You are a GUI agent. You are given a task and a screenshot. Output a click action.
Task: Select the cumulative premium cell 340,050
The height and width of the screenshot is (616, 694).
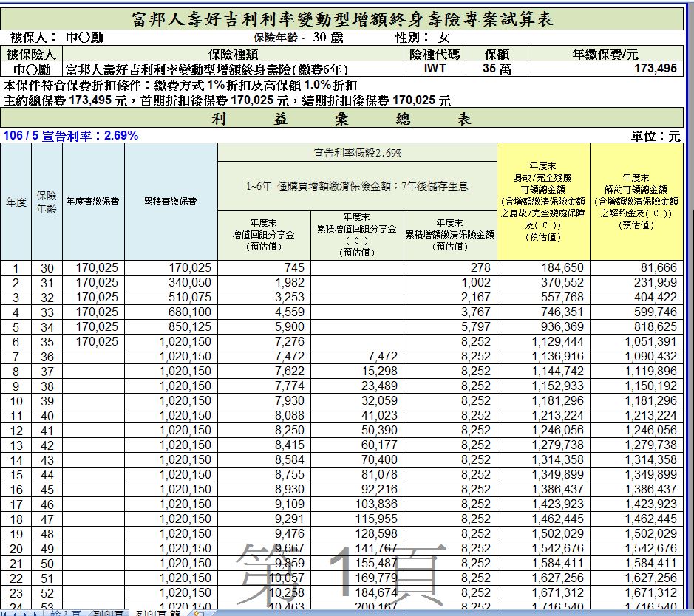(x=171, y=283)
